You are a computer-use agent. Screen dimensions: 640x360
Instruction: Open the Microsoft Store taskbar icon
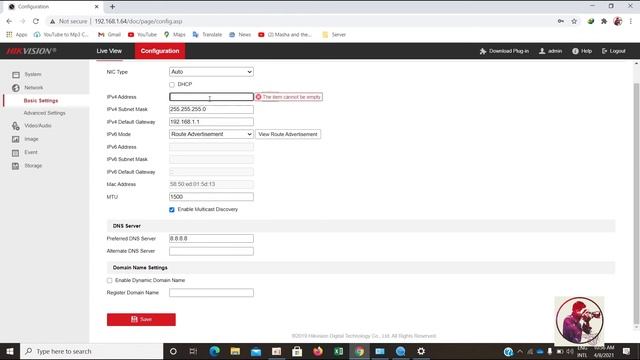tap(297, 351)
